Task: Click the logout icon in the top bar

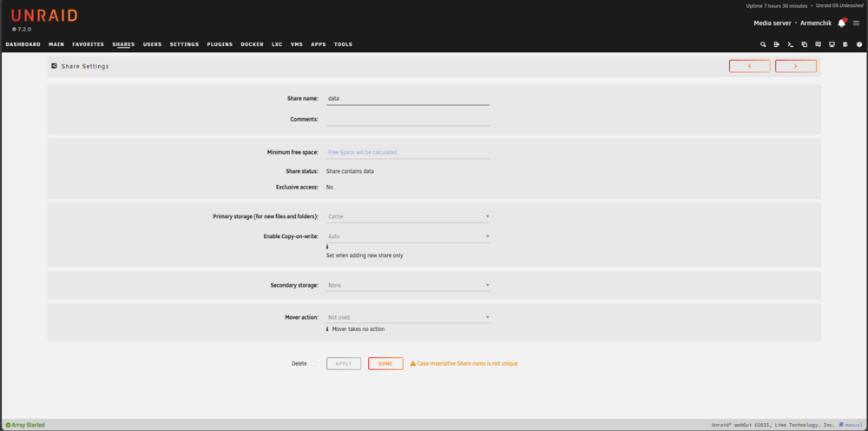Action: 777,44
